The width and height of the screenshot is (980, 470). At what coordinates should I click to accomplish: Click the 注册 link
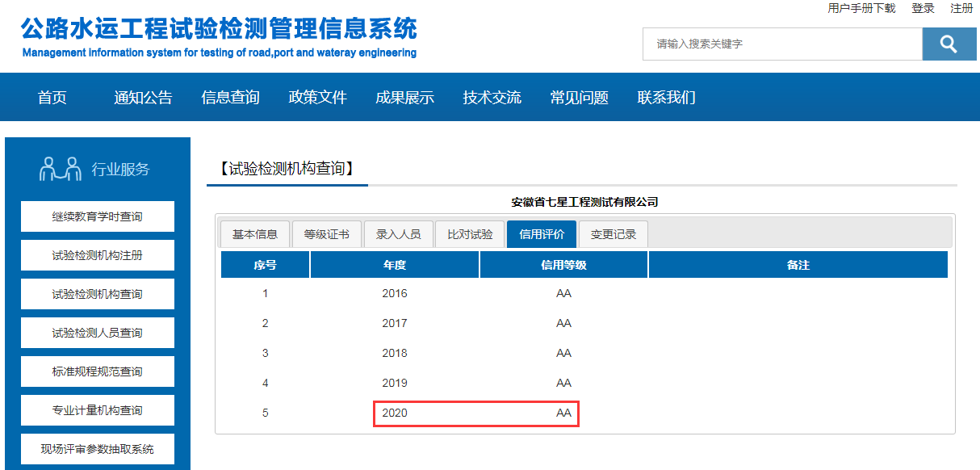click(x=961, y=8)
